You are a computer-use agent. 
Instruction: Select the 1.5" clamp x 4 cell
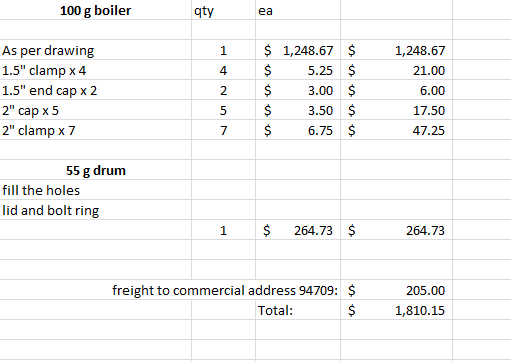click(96, 70)
